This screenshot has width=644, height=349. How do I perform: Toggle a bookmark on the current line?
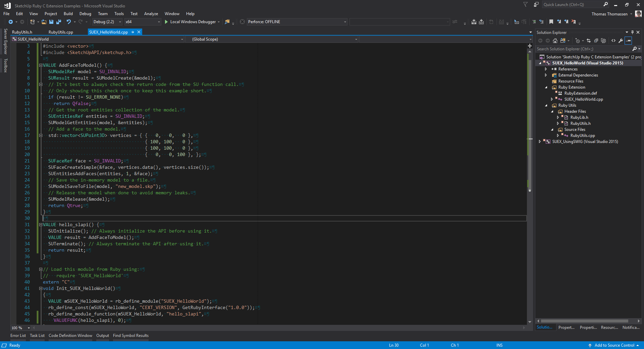click(551, 22)
